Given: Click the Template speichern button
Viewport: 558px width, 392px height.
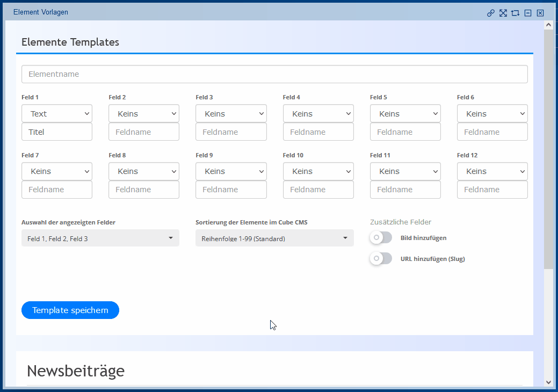Looking at the screenshot, I should (70, 310).
